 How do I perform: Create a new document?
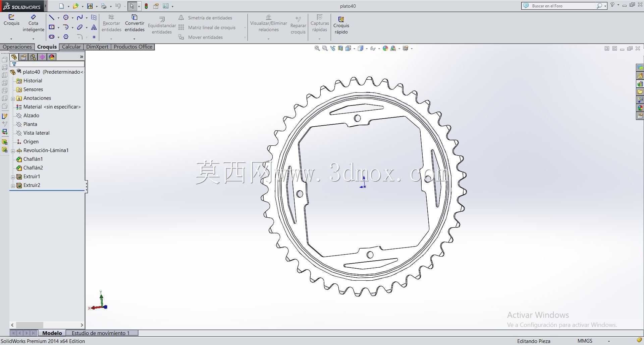[x=61, y=6]
